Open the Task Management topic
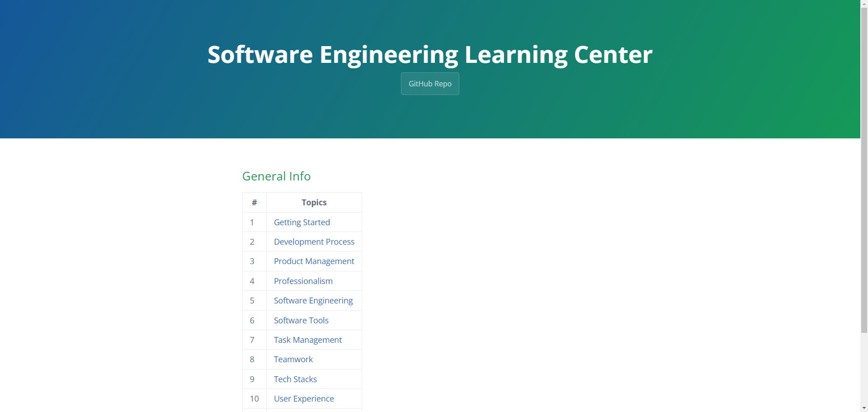Screen dimensions: 868x412 tap(307, 340)
